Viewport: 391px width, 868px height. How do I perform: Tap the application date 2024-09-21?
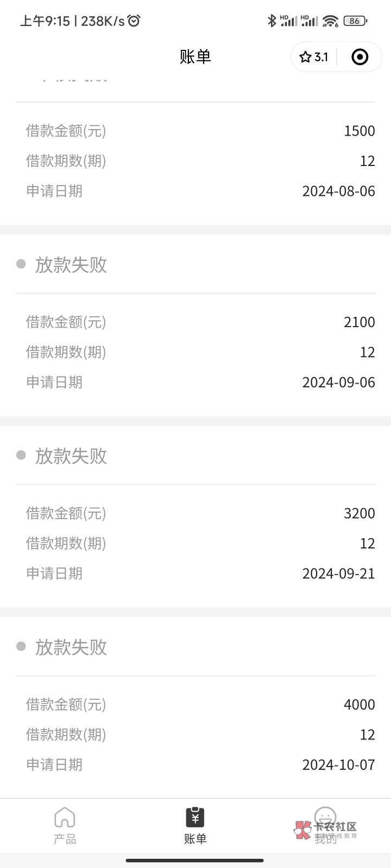pos(338,573)
